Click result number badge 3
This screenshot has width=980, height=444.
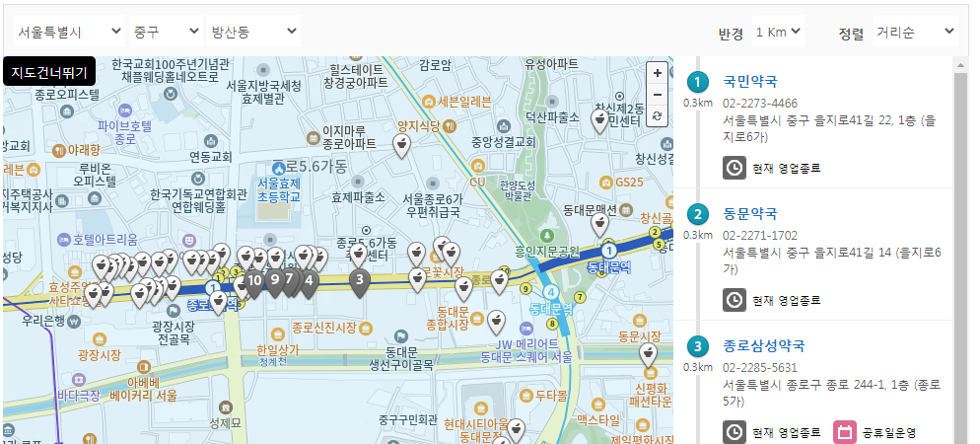click(697, 346)
